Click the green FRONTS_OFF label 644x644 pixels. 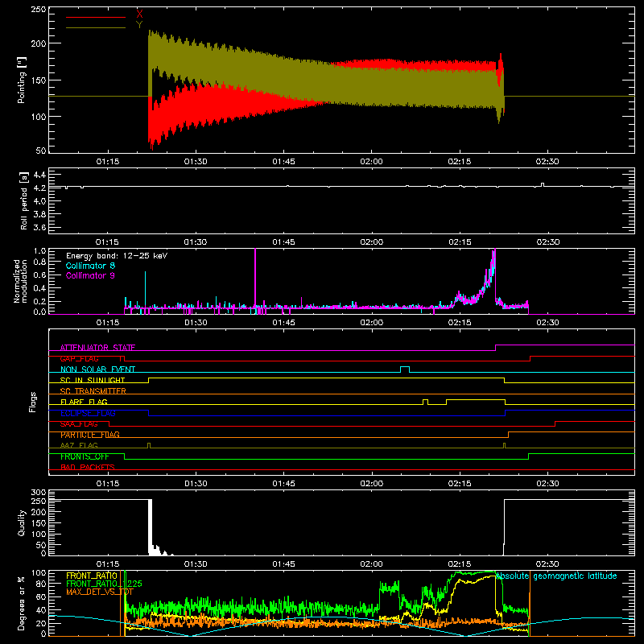[x=85, y=456]
